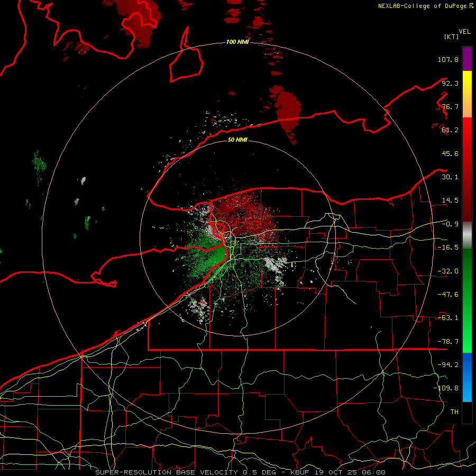Select the 61.2 legend value
This screenshot has height=476, width=476.
pyautogui.click(x=450, y=130)
